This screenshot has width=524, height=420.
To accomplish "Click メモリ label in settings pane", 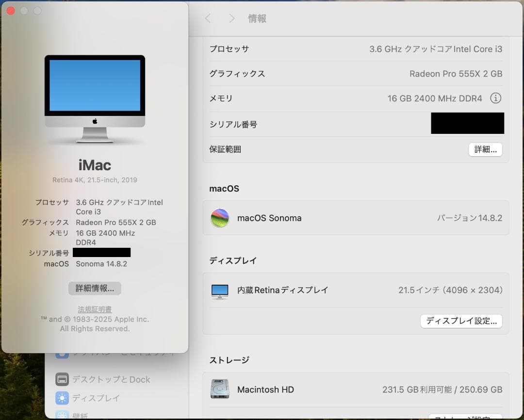I will pos(221,98).
